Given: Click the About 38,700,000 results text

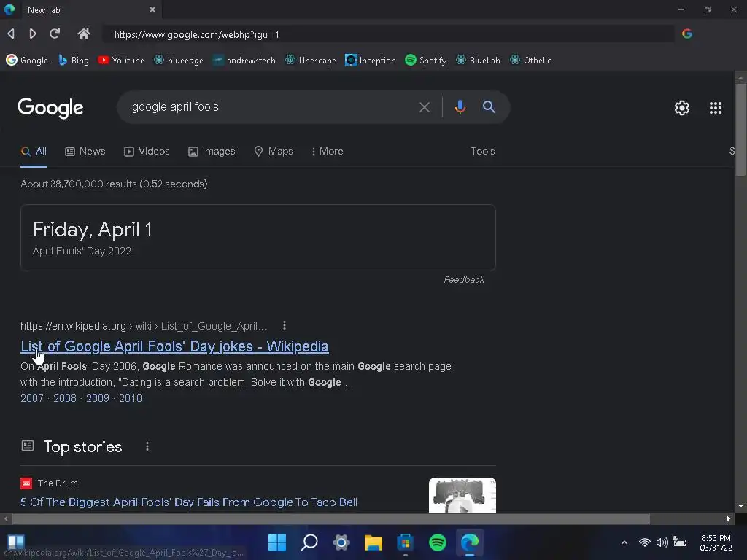Looking at the screenshot, I should tap(114, 184).
